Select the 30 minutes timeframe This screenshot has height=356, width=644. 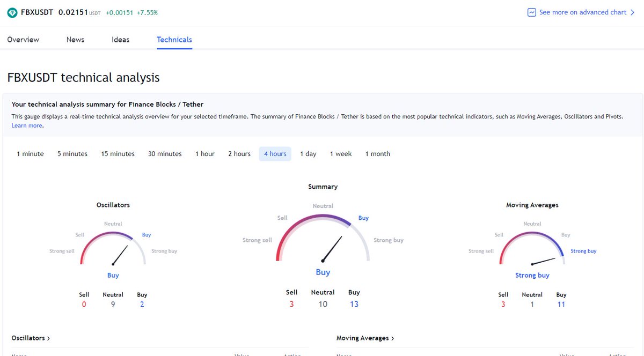coord(165,154)
